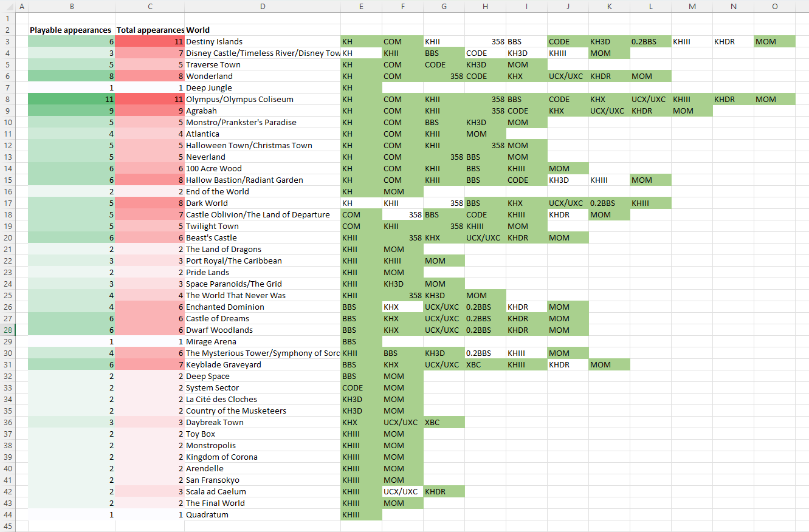Select the 'Agrabah' cell

[263, 111]
